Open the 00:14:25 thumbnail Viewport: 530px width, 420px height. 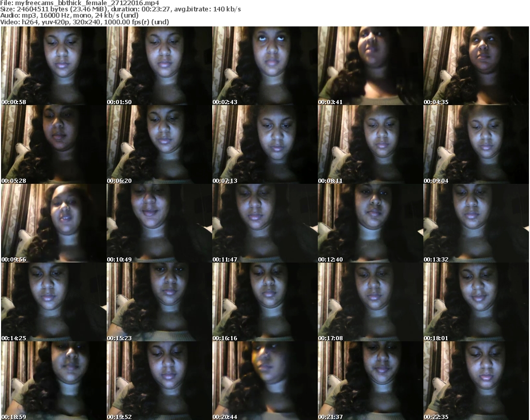53,302
